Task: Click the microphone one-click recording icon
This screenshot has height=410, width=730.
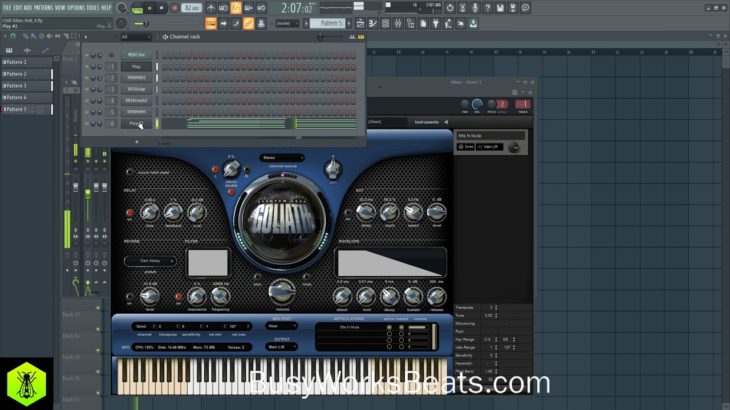Action: click(x=475, y=8)
